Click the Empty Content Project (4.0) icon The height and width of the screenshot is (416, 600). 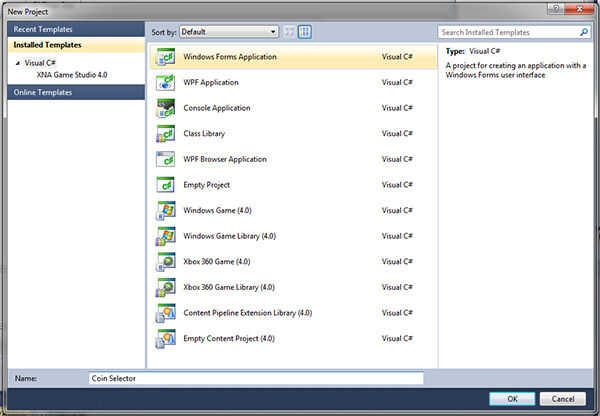tap(166, 339)
